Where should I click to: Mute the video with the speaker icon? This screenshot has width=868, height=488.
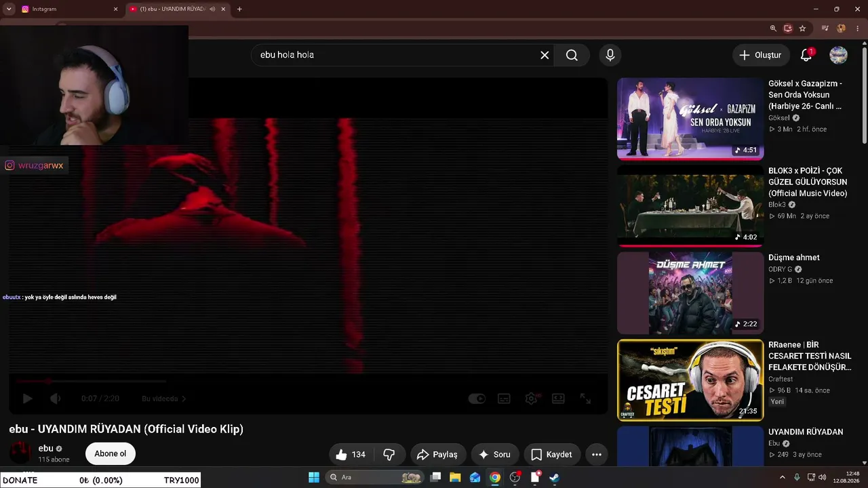tap(56, 399)
